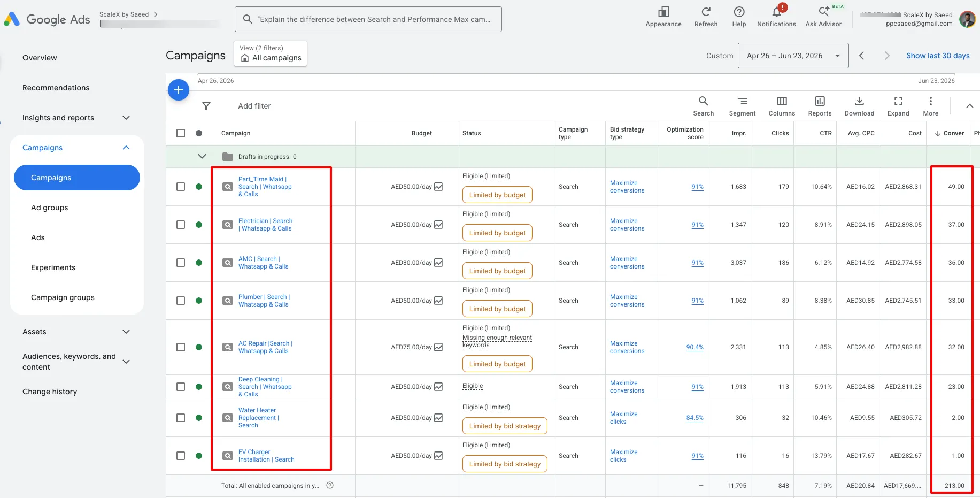Image resolution: width=980 pixels, height=498 pixels.
Task: Select the Plumber campaign checkbox
Action: pyautogui.click(x=181, y=301)
